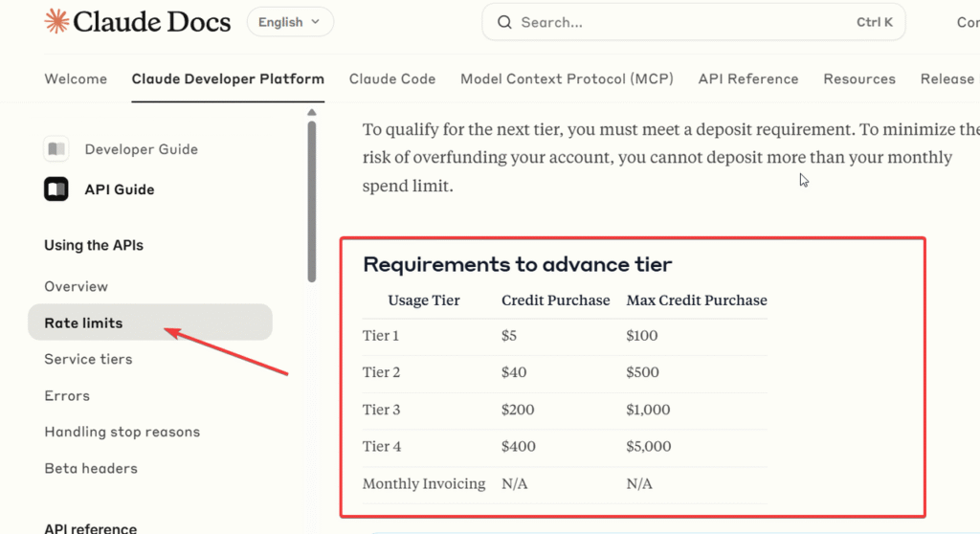Viewport: 980px width, 534px height.
Task: Click the Claude Docs starburst logo
Action: [x=56, y=21]
